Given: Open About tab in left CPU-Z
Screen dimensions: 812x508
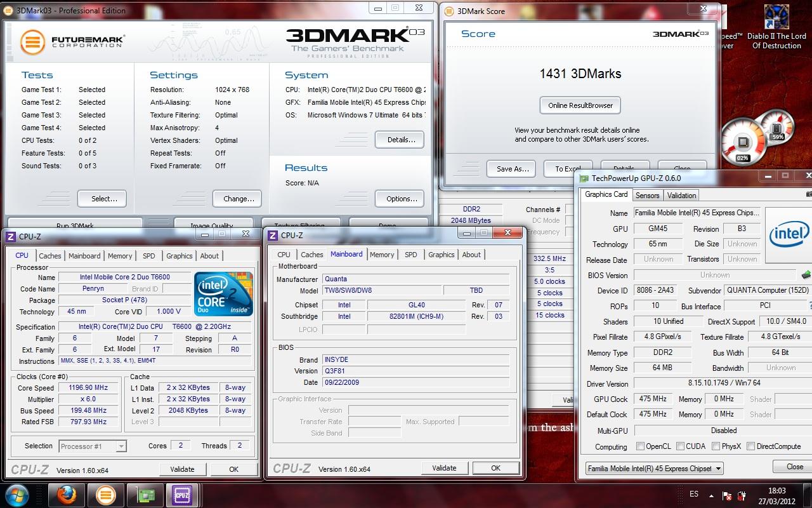Looking at the screenshot, I should click(x=209, y=256).
